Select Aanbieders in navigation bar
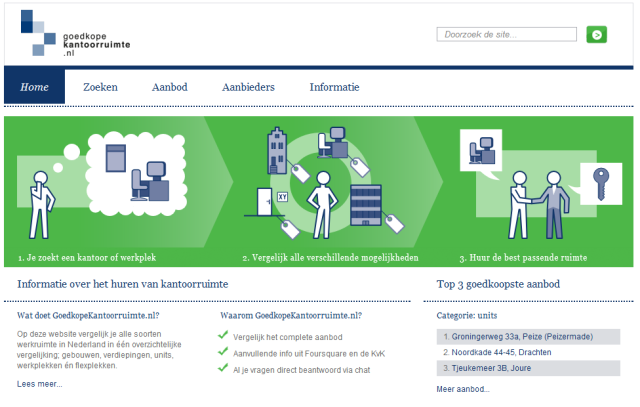The width and height of the screenshot is (640, 407). tap(248, 87)
